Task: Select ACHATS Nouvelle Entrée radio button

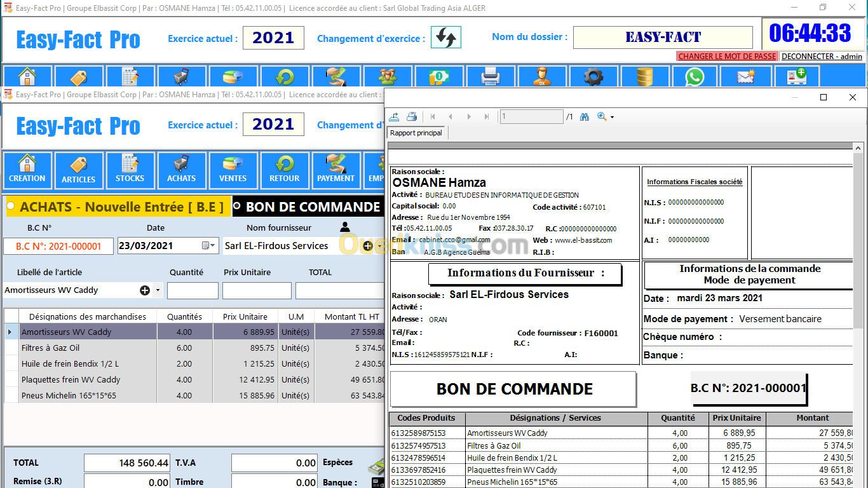Action: tap(11, 207)
